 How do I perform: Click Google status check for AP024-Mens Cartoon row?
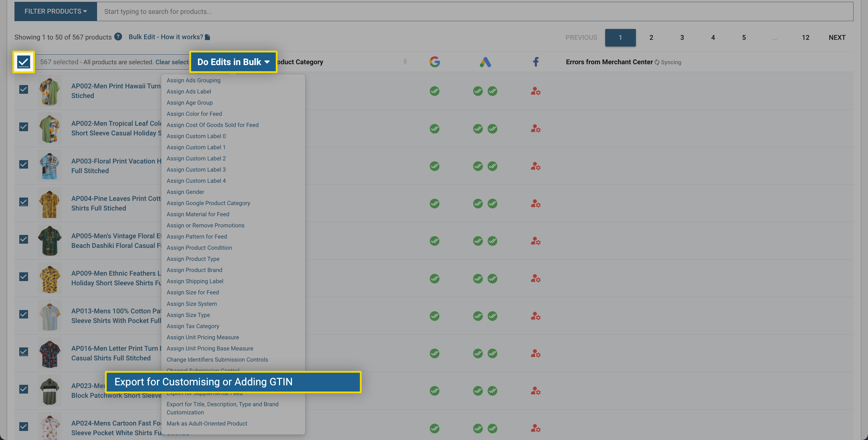(434, 428)
